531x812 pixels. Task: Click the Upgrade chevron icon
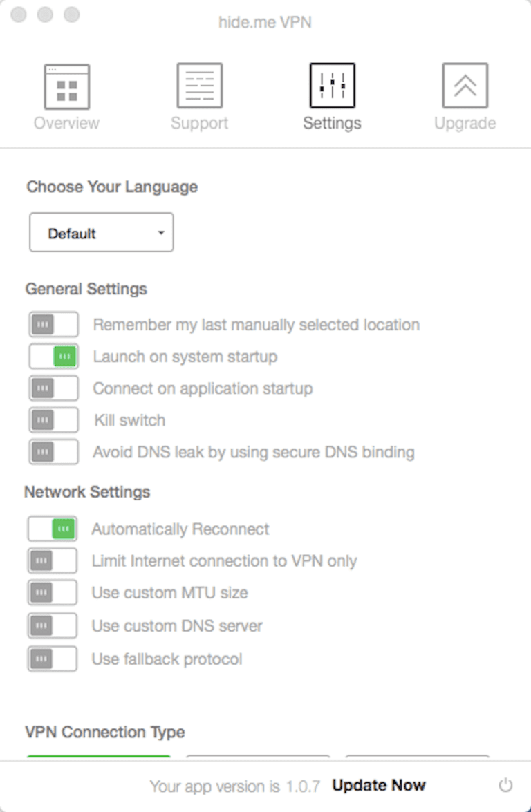[465, 86]
